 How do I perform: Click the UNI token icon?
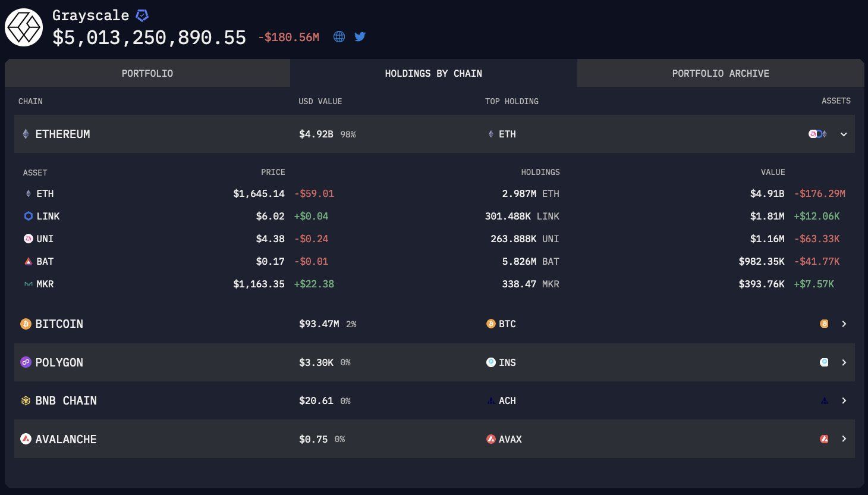[28, 239]
